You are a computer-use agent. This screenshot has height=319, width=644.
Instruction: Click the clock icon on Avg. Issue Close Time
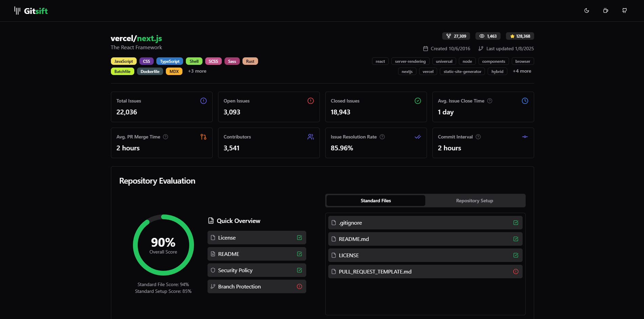click(525, 101)
